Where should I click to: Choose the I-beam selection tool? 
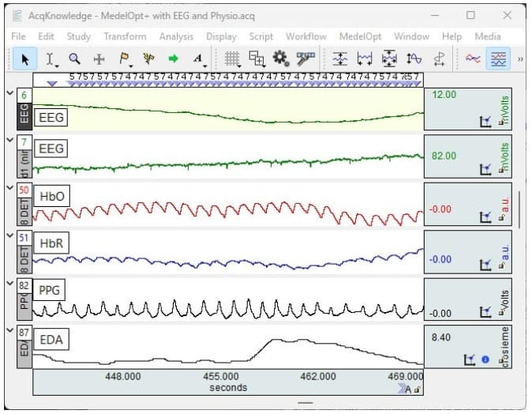[51, 59]
